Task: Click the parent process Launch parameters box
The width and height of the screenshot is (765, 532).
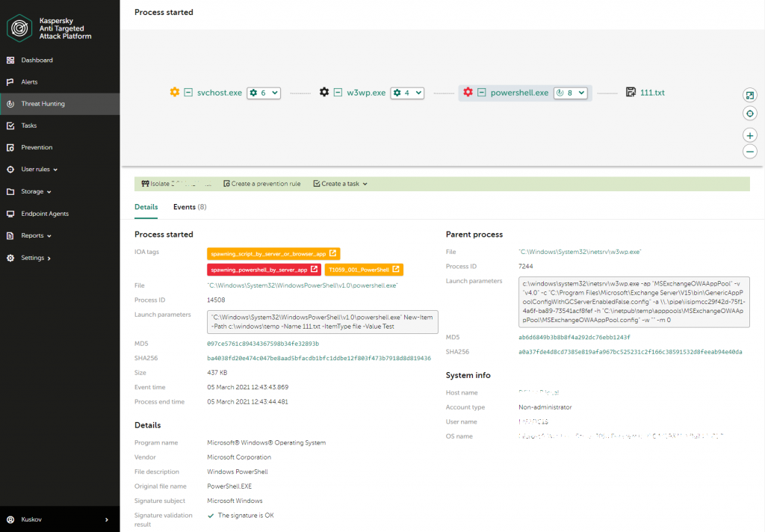Action: [x=634, y=302]
